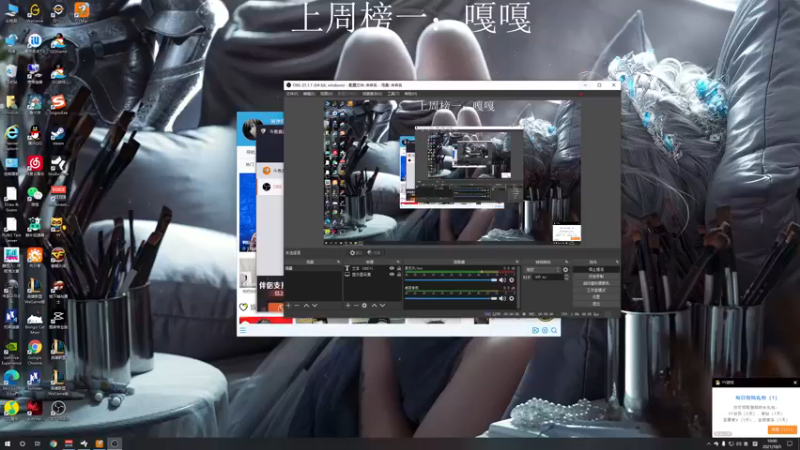The image size is (800, 450).
Task: Move source down in Sources panel
Action: (383, 306)
